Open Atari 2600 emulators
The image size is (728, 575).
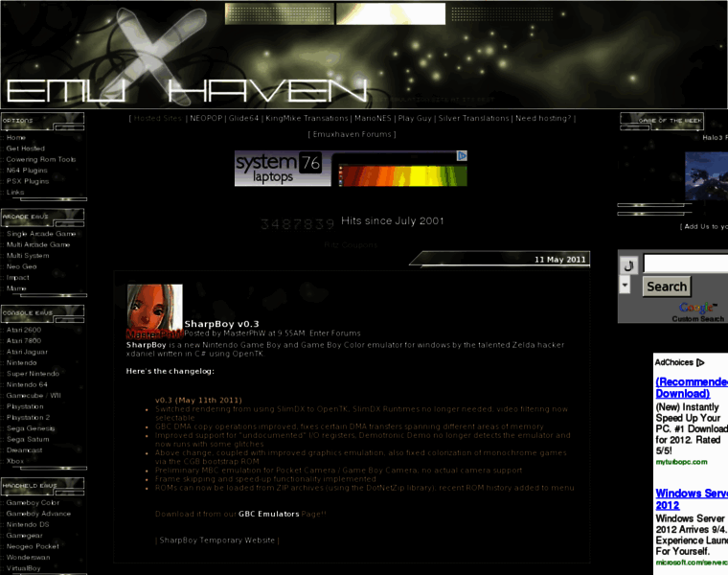coord(24,330)
